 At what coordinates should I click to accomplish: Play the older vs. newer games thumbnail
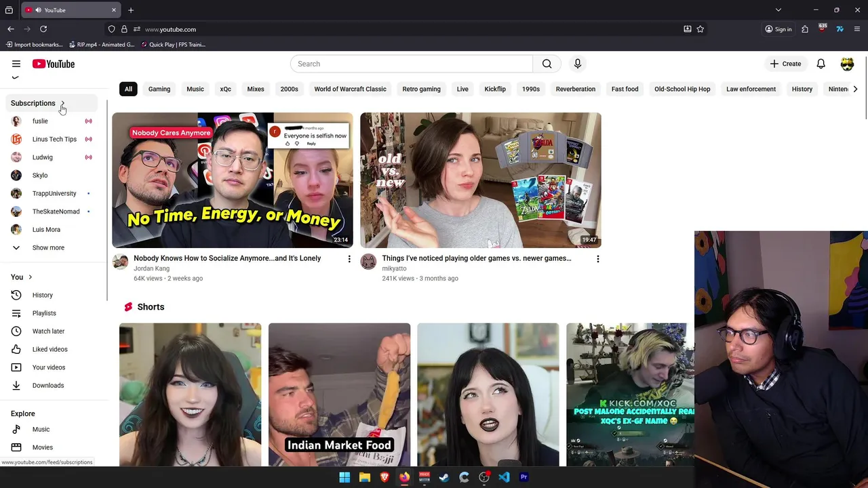pos(481,180)
